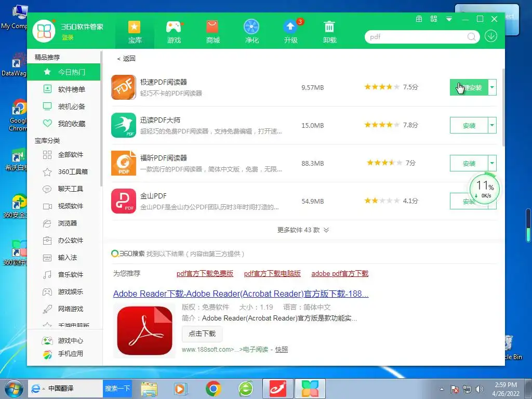
Task: Click the sidebar vertical scrollbar
Action: [x=101, y=119]
